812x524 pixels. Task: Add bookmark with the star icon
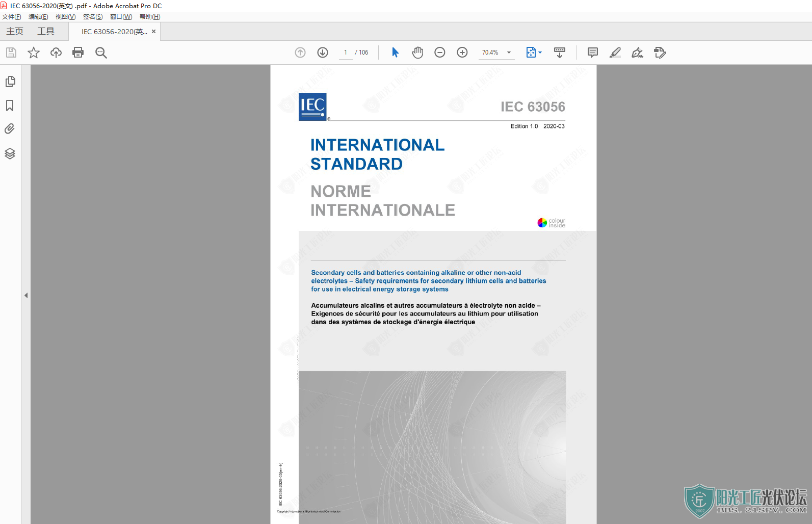click(x=34, y=53)
